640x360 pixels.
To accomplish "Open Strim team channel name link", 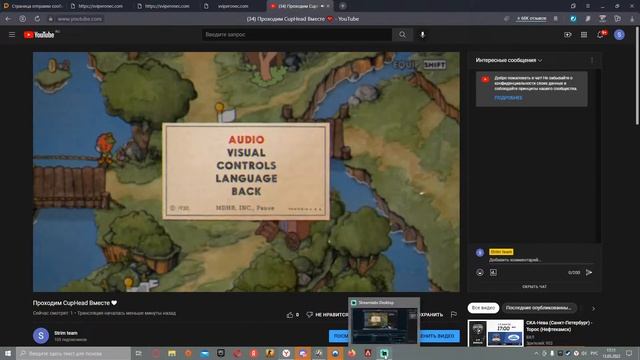I will pos(66,333).
